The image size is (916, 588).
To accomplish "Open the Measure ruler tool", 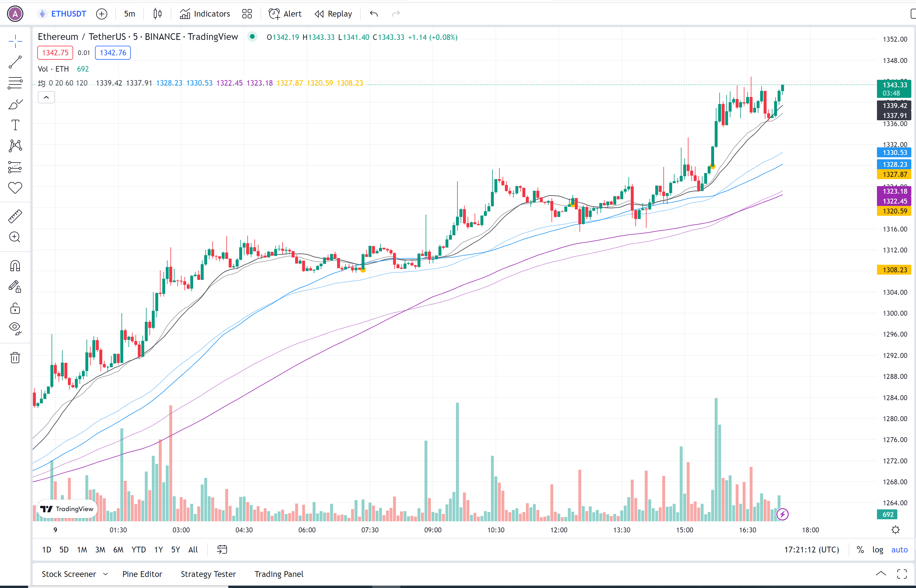I will [x=15, y=216].
